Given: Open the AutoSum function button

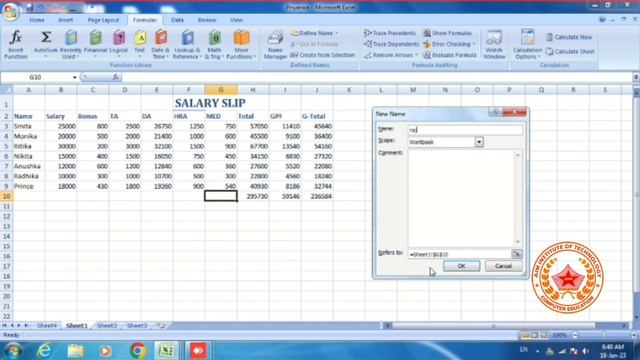Looking at the screenshot, I should pyautogui.click(x=45, y=44).
